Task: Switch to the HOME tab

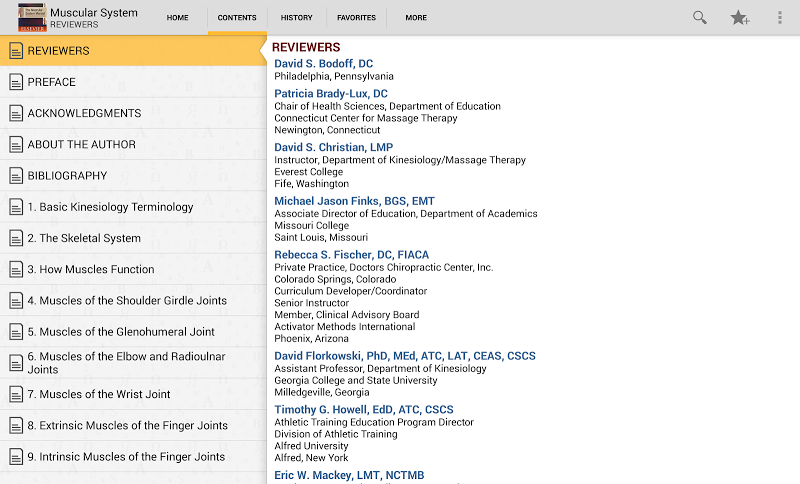Action: click(177, 18)
